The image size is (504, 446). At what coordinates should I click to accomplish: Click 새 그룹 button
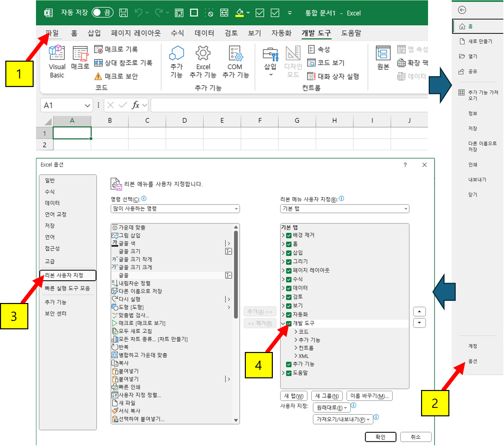click(327, 396)
